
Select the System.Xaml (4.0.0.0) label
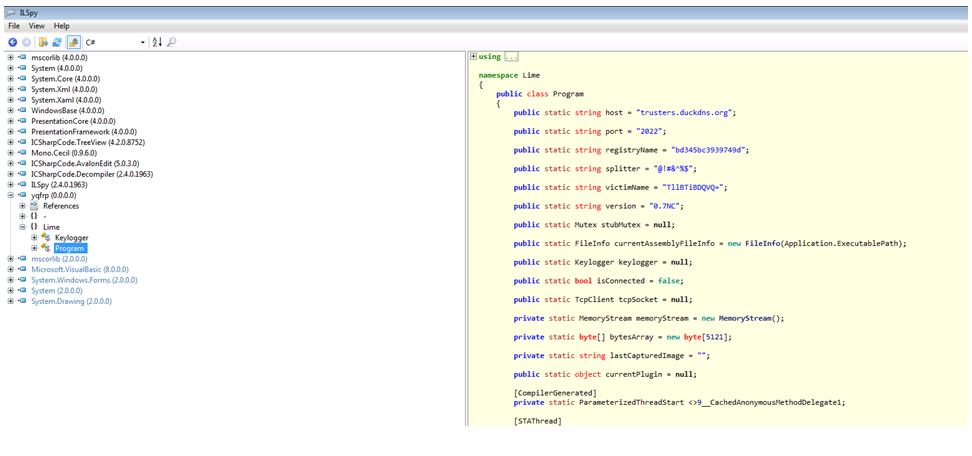pyautogui.click(x=66, y=100)
